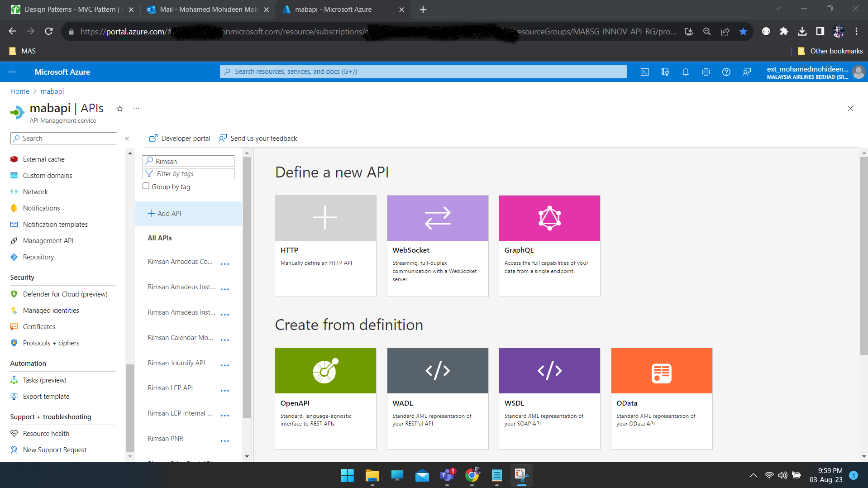Open File Explorer from taskbar
Image resolution: width=868 pixels, height=488 pixels.
(x=372, y=475)
